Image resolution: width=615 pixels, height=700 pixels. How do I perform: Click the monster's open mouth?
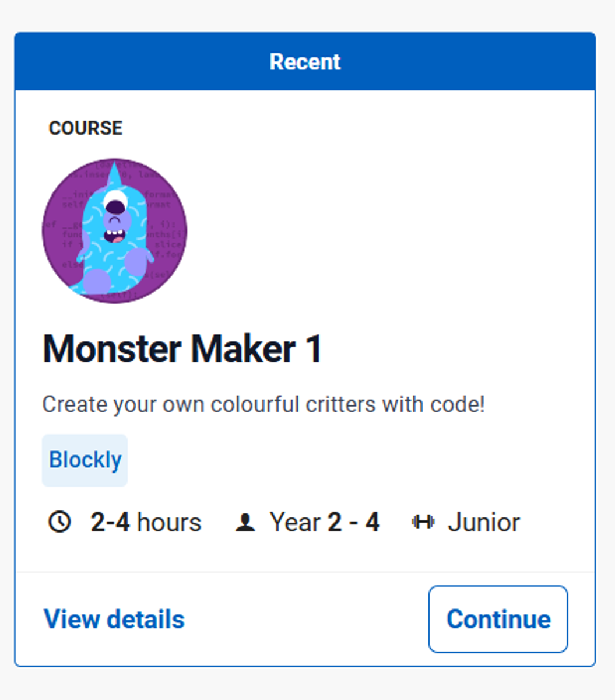(x=114, y=236)
